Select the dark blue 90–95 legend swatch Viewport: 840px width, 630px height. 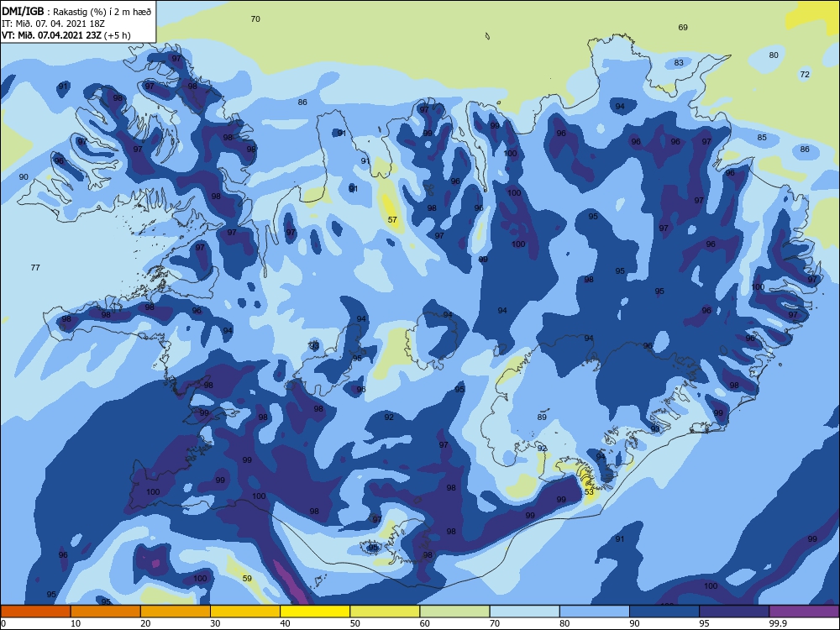pyautogui.click(x=664, y=612)
